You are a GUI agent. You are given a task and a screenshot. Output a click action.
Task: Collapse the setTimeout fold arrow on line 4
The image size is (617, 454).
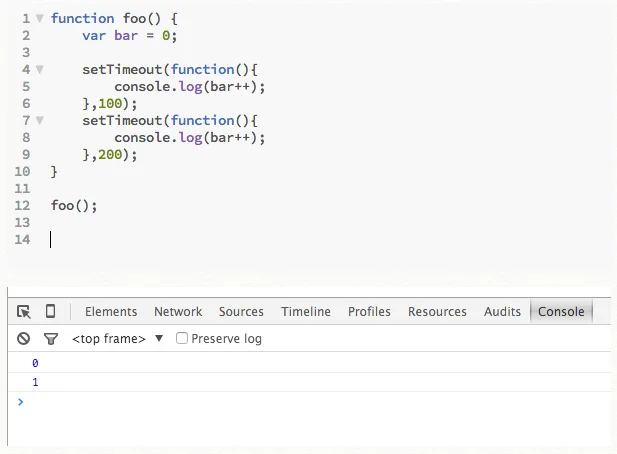40,70
